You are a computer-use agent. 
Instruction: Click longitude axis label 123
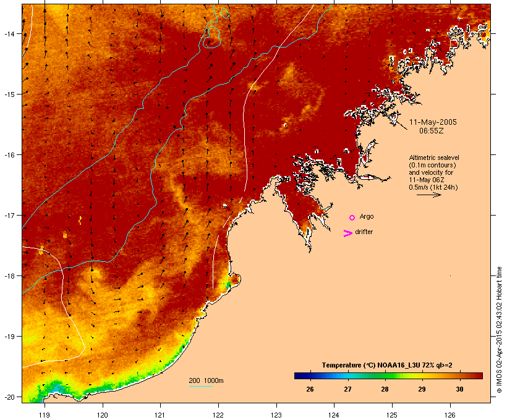(276, 415)
